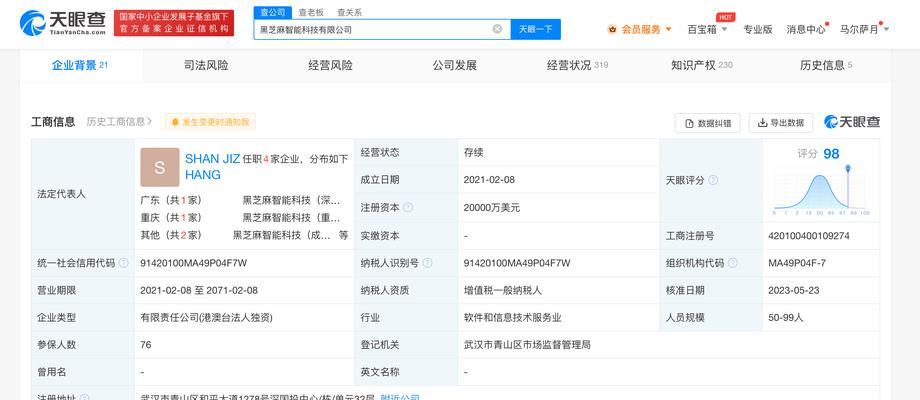Select the 经营状况 tab
This screenshot has width=920, height=400.
[x=577, y=65]
